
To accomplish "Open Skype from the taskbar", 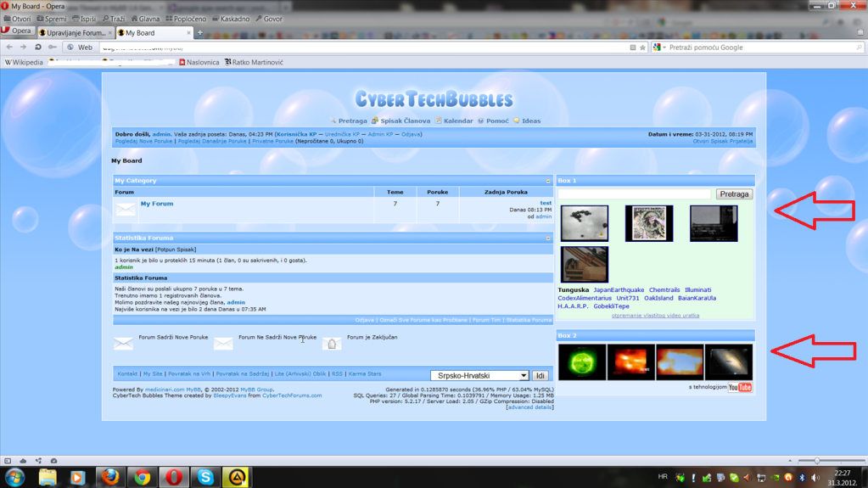I will click(205, 476).
